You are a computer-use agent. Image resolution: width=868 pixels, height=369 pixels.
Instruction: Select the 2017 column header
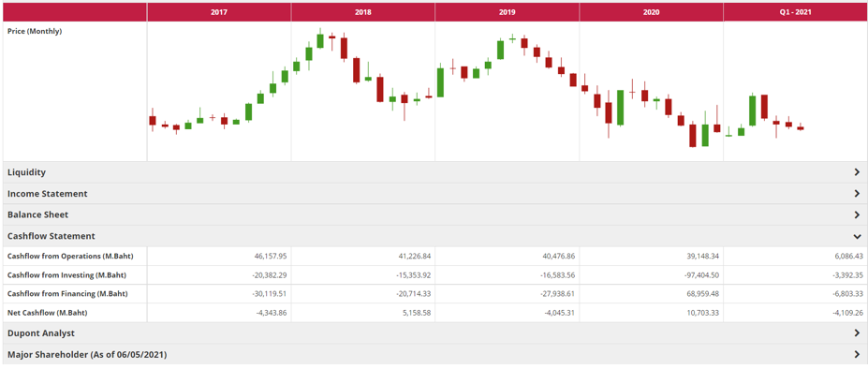tap(219, 11)
